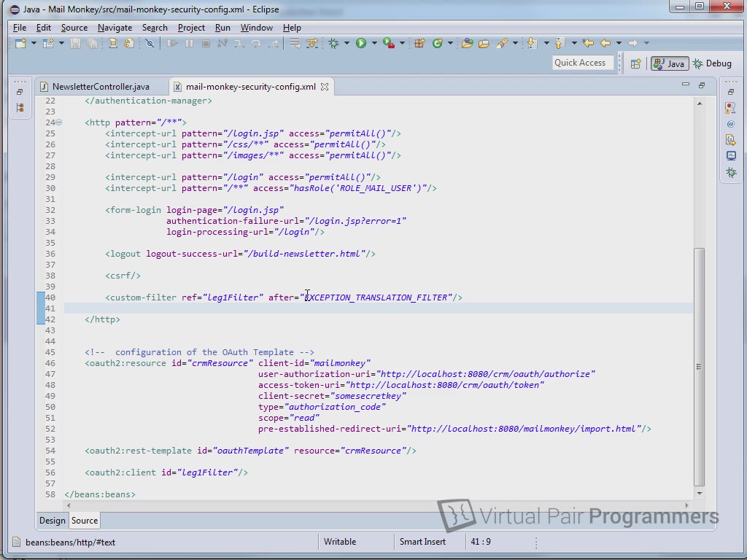Click the horizontal scrollbar's right arrow

tap(686, 505)
